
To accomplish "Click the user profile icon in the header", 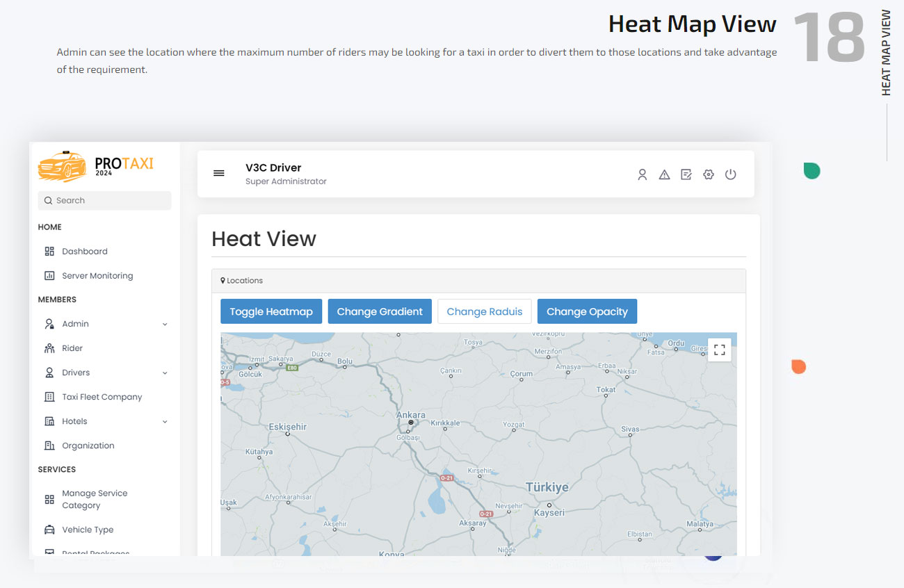I will tap(643, 174).
